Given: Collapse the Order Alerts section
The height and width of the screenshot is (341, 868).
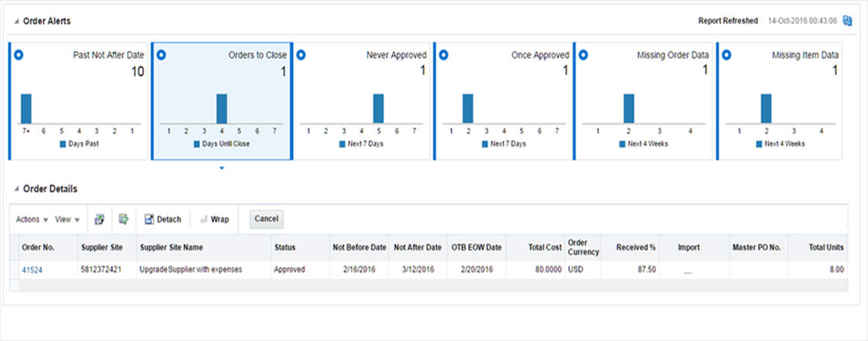Looking at the screenshot, I should pos(16,21).
